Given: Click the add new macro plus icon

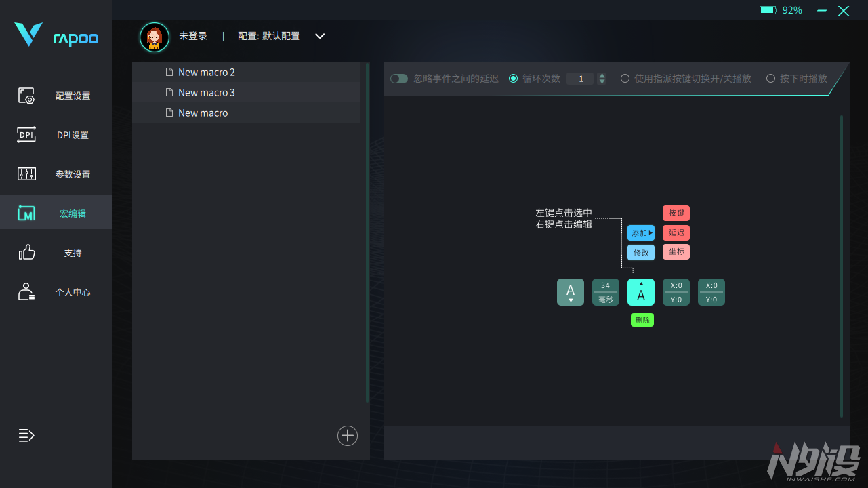Looking at the screenshot, I should click(348, 435).
